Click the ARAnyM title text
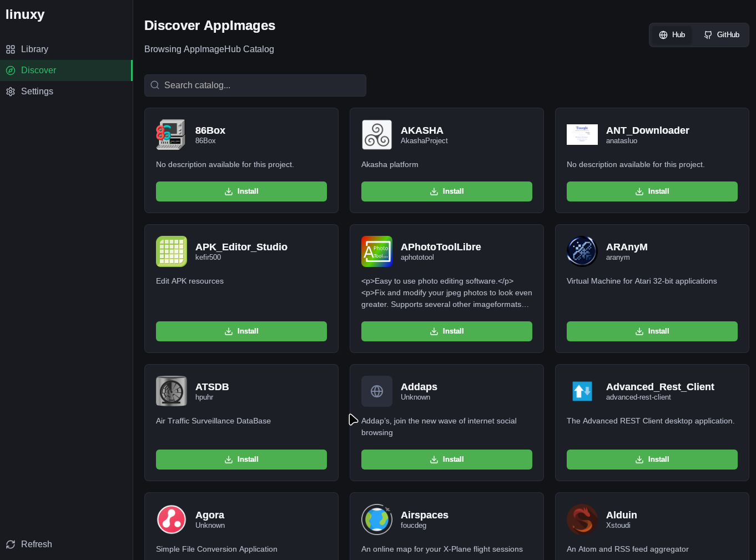Viewport: 756px width, 560px height. (x=627, y=247)
